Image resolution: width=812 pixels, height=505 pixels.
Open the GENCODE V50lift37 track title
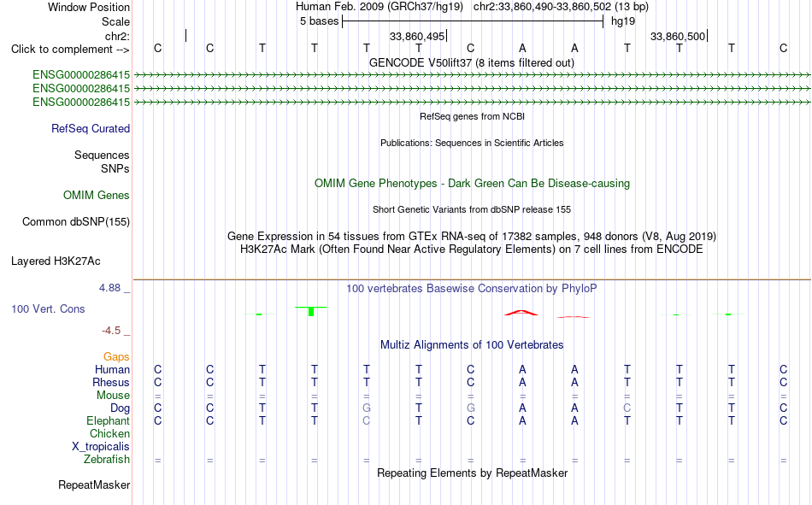(x=471, y=62)
